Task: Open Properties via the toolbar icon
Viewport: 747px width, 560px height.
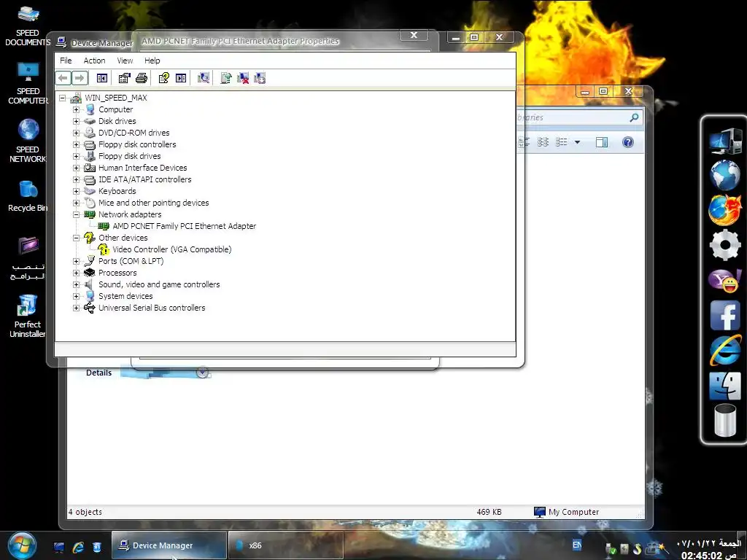Action: pos(124,78)
